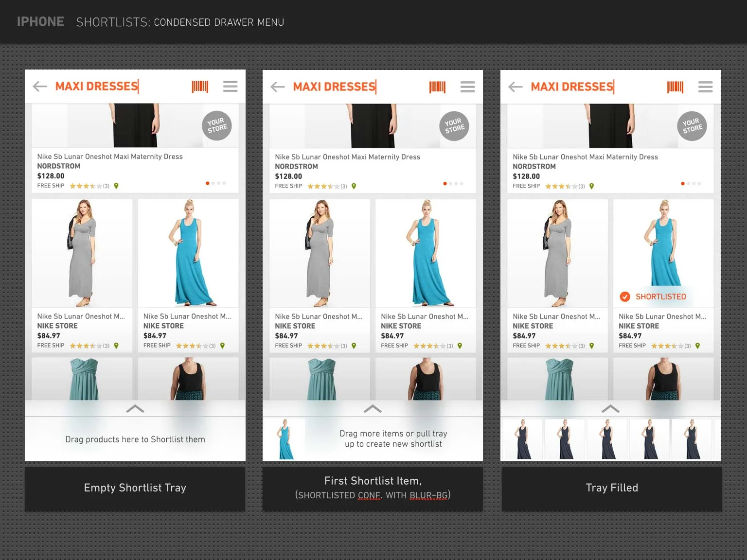The image size is (747, 560).
Task: Open teal strapless dress photo, Empty Tray screen
Action: [x=82, y=379]
